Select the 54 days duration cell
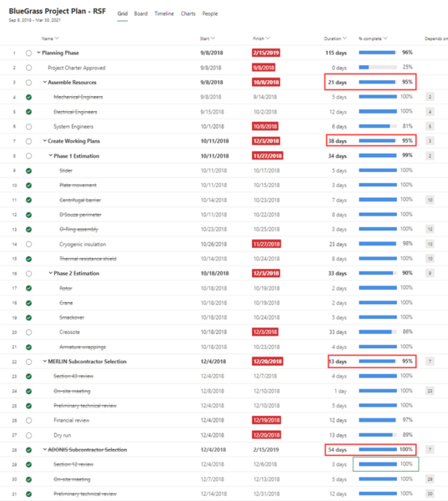The image size is (448, 501). click(338, 449)
